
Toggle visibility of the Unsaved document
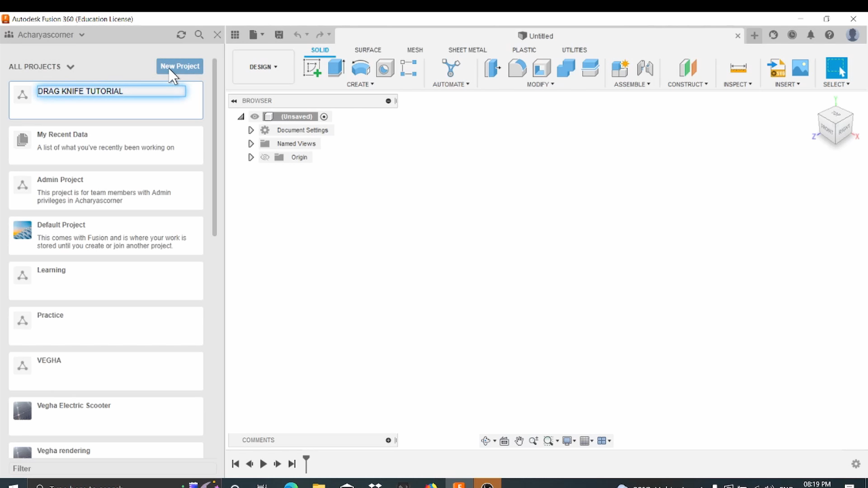(x=255, y=116)
